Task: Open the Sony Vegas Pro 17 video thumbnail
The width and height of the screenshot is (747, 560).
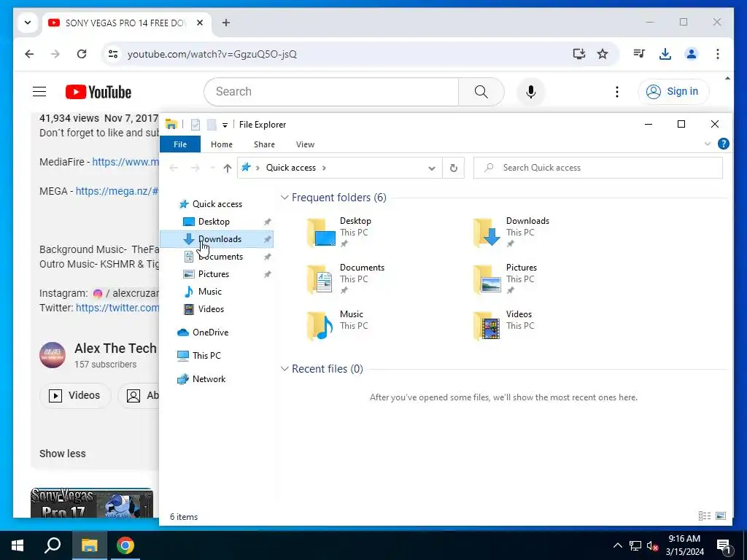Action: (92, 503)
